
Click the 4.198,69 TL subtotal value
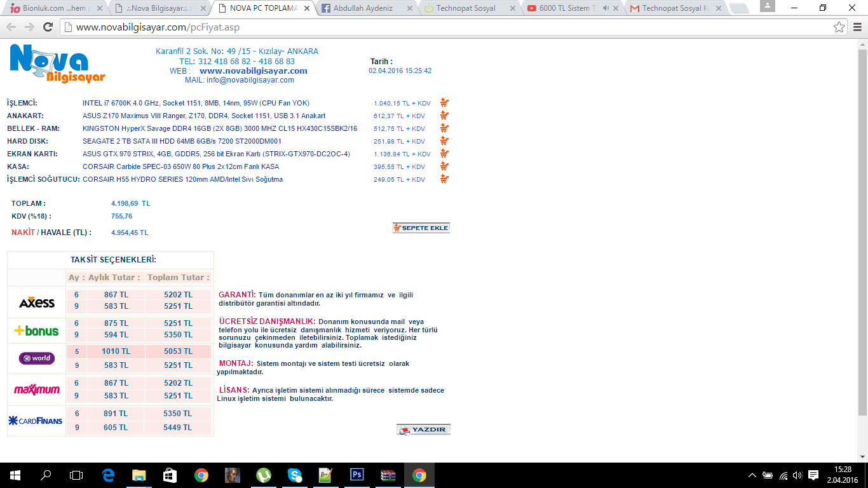pos(131,203)
